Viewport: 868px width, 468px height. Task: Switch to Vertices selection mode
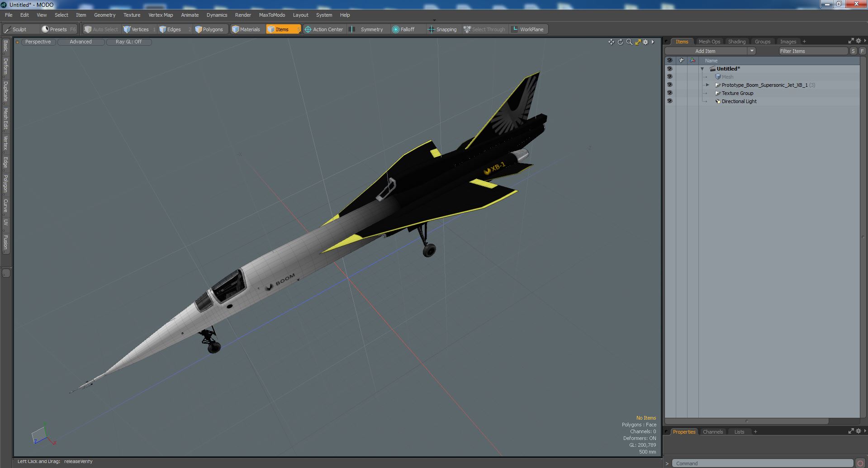[139, 29]
